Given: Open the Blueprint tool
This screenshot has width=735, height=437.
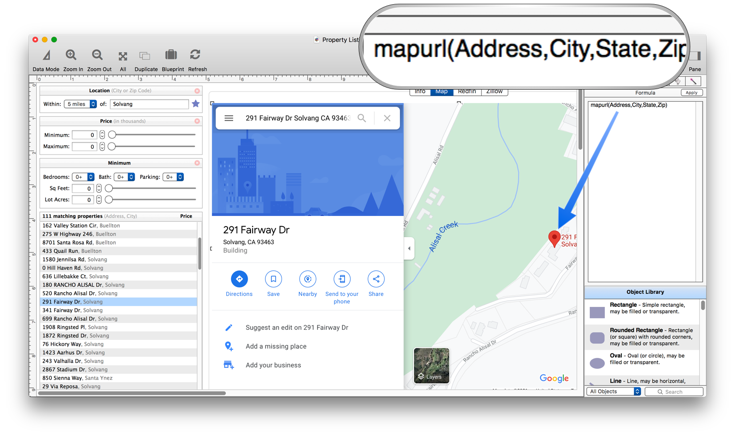Looking at the screenshot, I should (x=171, y=55).
